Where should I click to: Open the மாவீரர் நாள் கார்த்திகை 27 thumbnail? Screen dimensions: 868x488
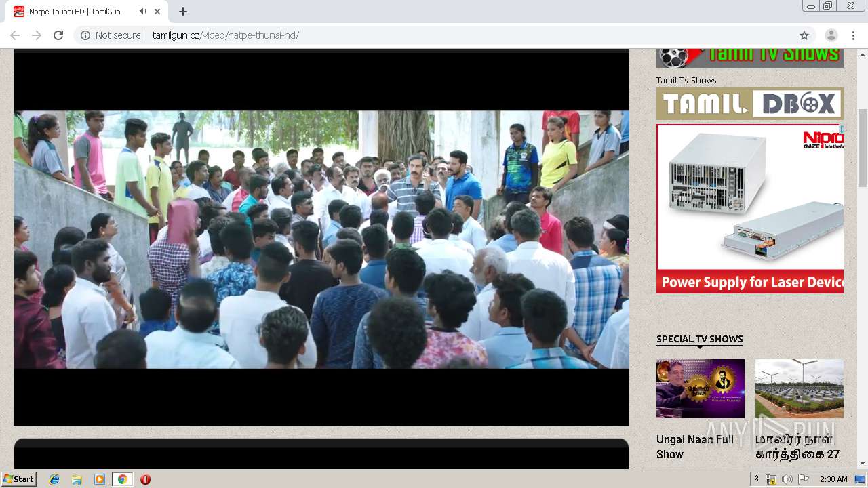coord(800,388)
